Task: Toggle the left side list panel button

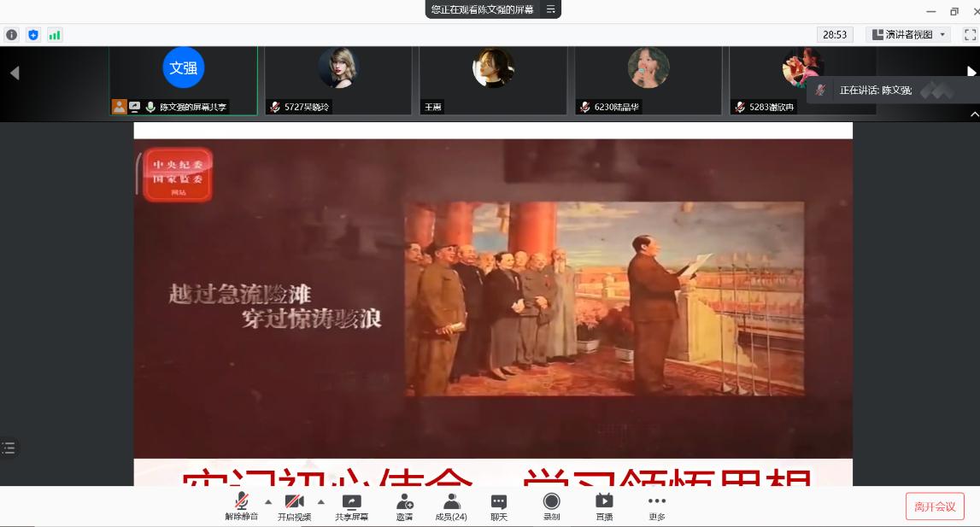Action: tap(9, 448)
